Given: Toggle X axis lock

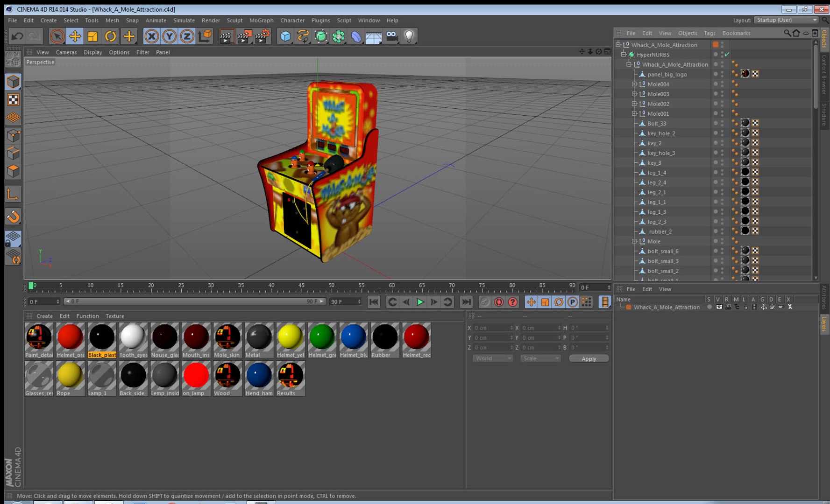Looking at the screenshot, I should click(151, 36).
